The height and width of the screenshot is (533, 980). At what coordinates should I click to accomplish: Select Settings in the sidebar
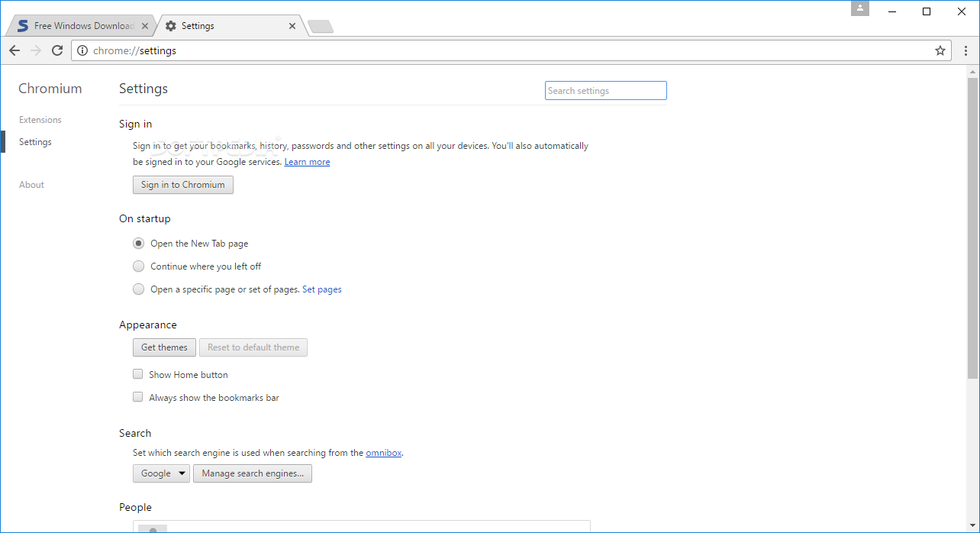click(x=35, y=142)
